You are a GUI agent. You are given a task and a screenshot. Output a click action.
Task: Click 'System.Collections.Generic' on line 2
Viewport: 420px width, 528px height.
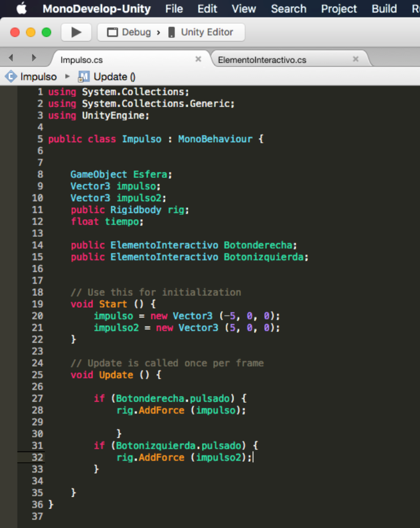[156, 104]
